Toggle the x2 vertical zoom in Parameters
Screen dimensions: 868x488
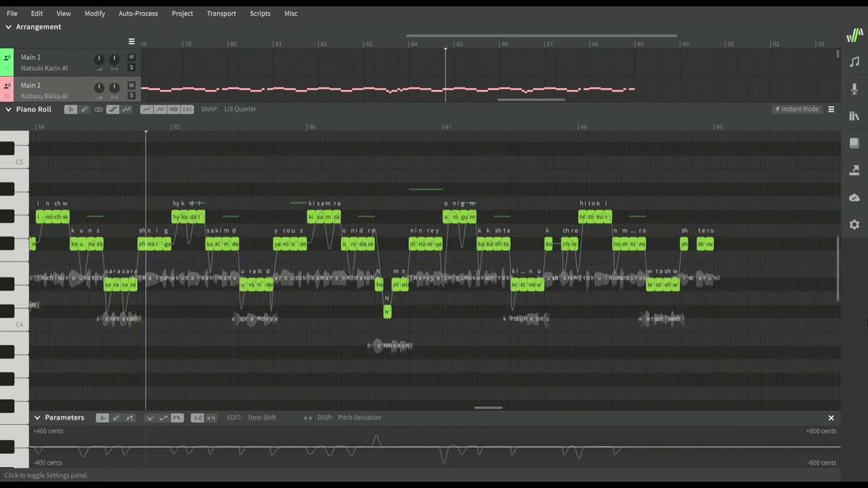(x=197, y=418)
